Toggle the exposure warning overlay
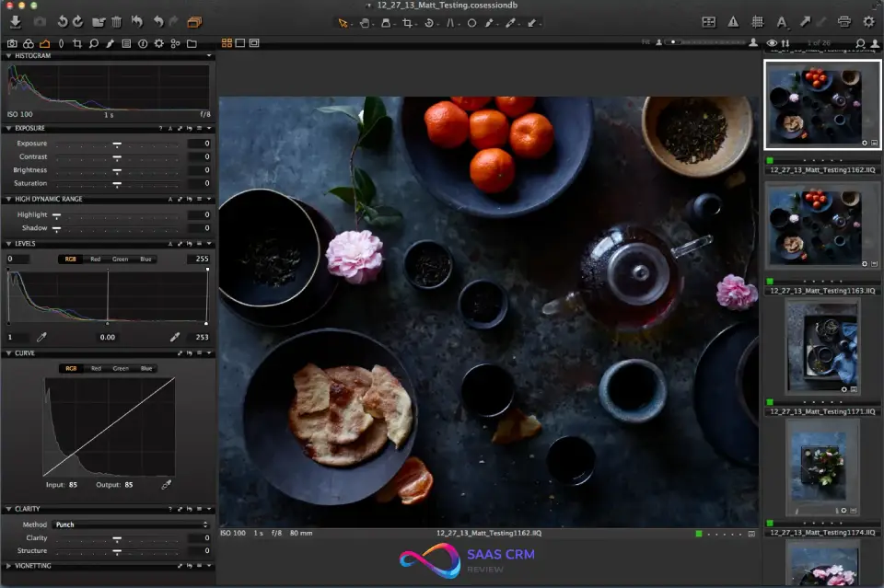 pos(734,21)
